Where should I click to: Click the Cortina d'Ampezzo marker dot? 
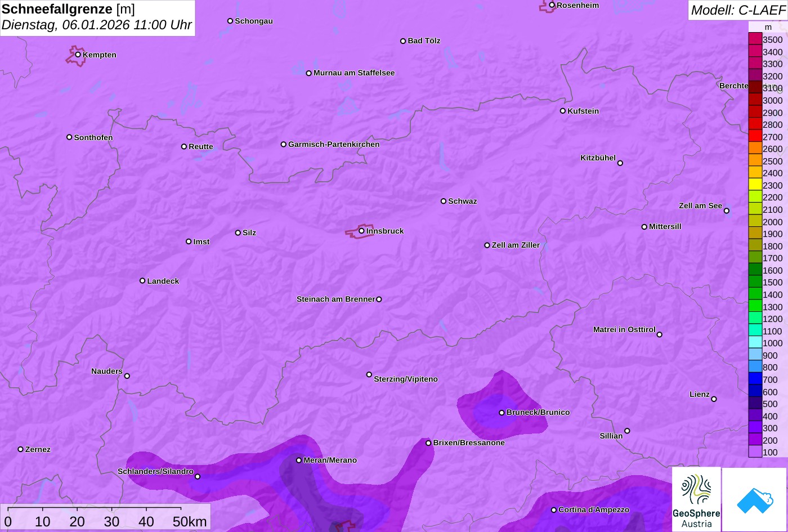(x=554, y=510)
